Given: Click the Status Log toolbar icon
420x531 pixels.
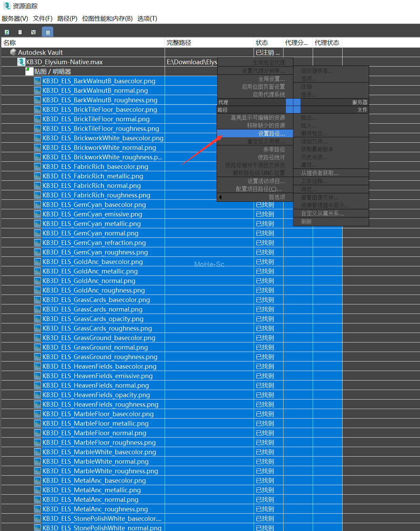Looking at the screenshot, I should pyautogui.click(x=20, y=32).
